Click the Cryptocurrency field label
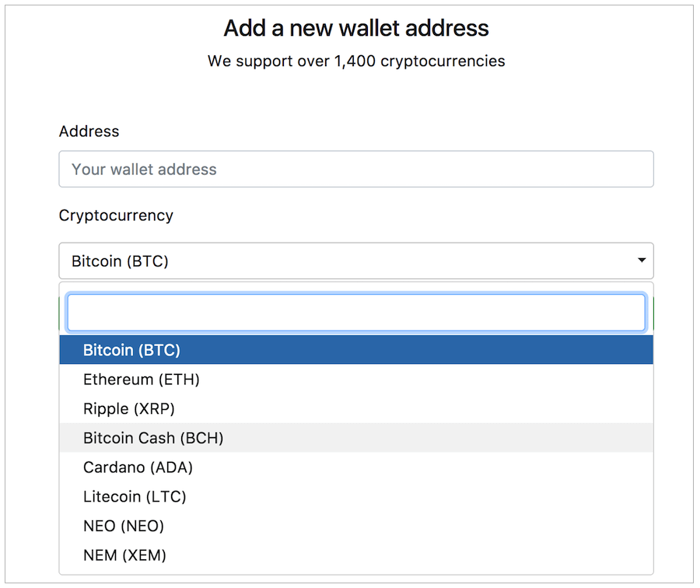The height and width of the screenshot is (588, 700). [116, 215]
